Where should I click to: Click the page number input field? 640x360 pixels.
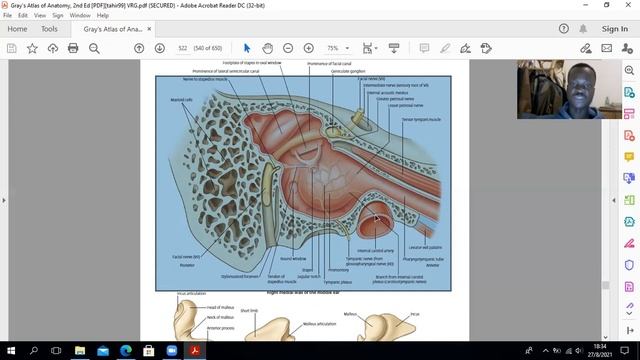tap(182, 48)
